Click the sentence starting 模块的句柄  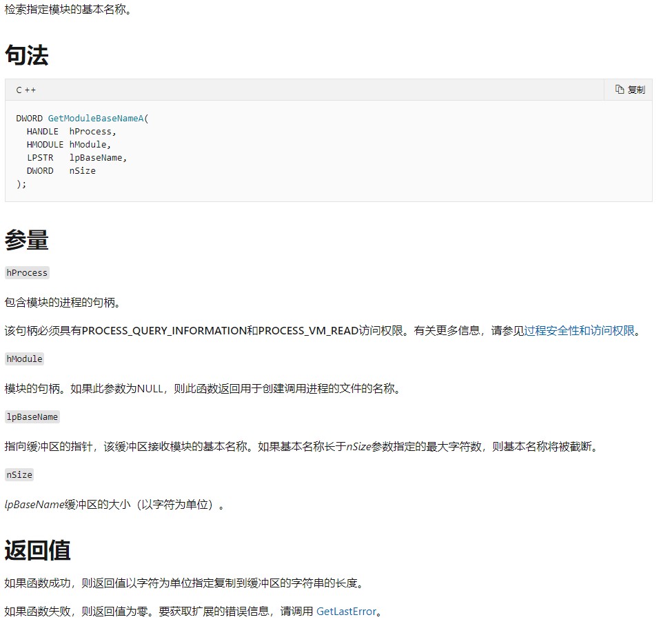(203, 389)
